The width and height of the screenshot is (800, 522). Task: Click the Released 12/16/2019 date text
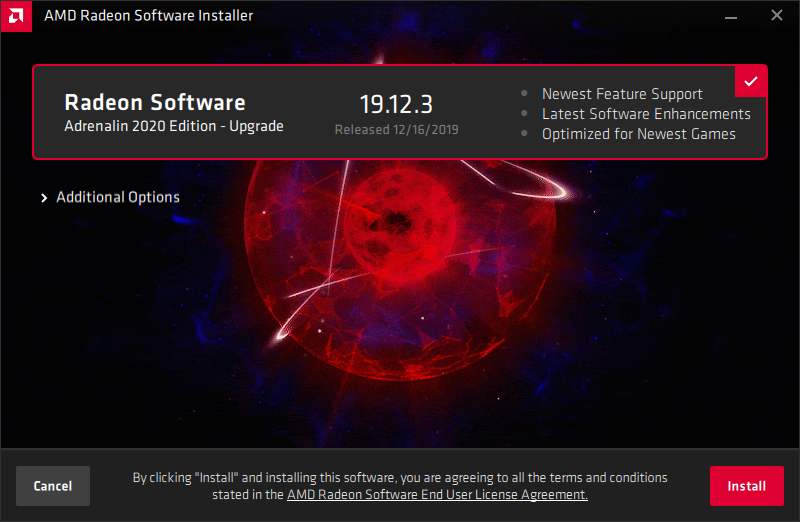pyautogui.click(x=396, y=130)
